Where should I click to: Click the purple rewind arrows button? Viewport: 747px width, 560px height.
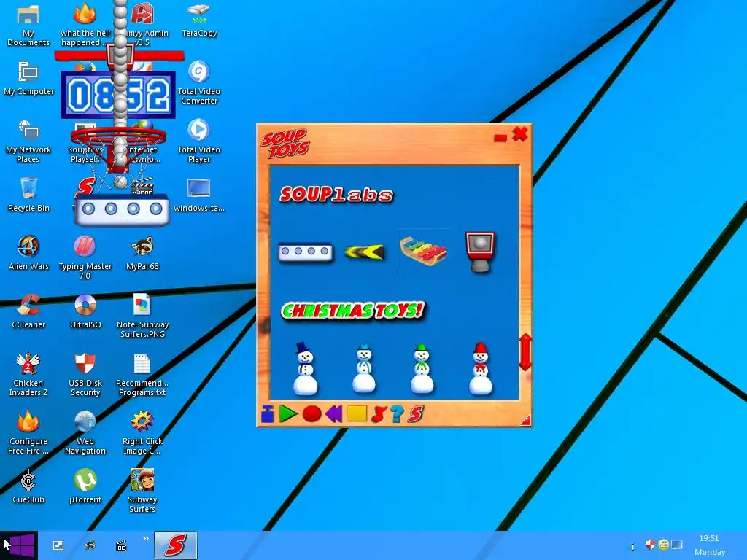click(x=333, y=414)
